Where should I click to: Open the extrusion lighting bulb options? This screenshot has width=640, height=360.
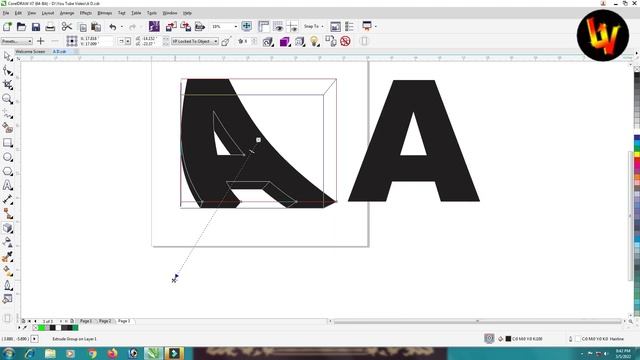click(314, 41)
